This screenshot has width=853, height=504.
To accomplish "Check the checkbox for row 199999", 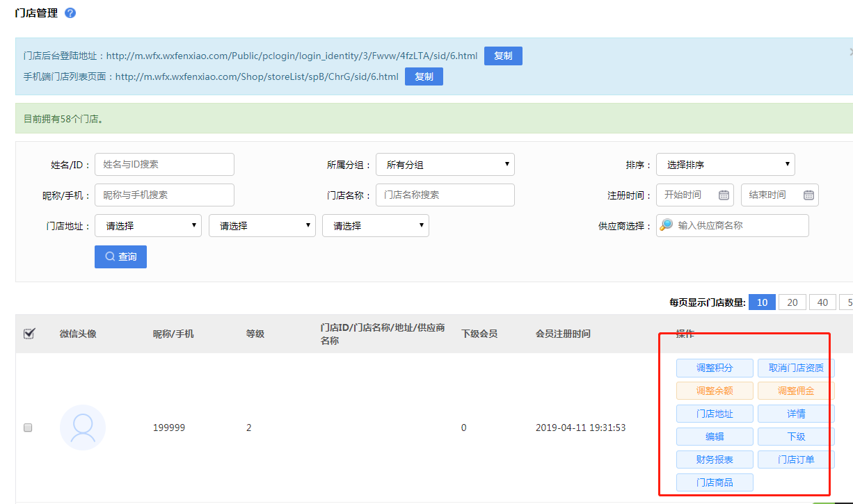I will pos(28,428).
